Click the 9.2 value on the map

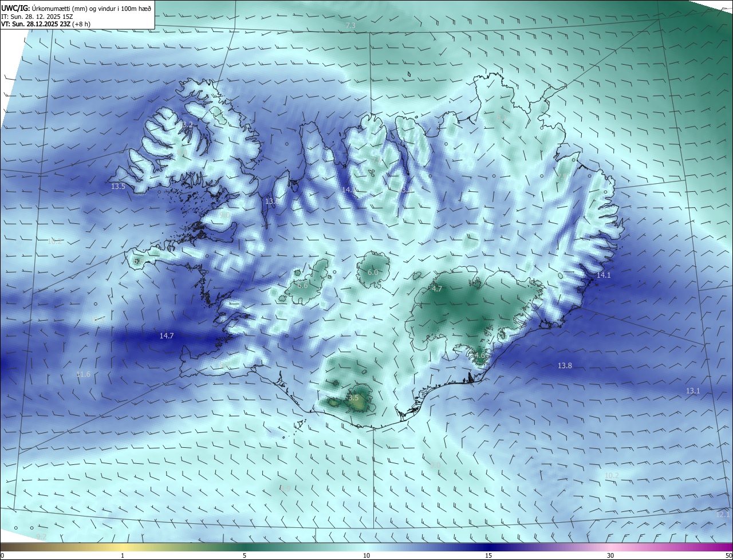tap(41, 537)
